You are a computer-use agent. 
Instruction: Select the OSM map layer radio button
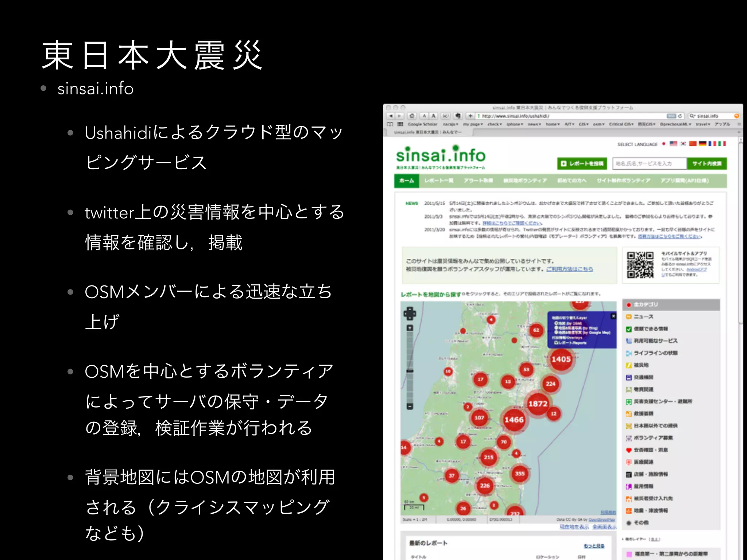point(557,323)
